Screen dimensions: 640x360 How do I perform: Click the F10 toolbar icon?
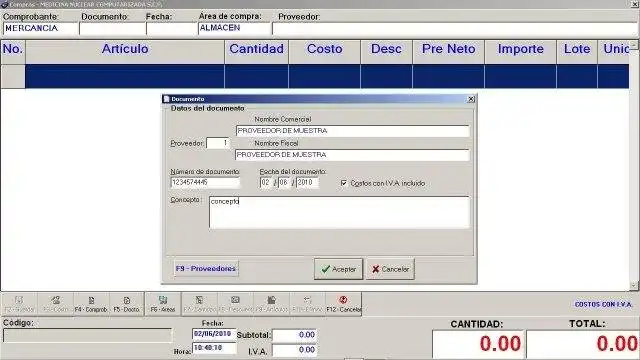(x=307, y=304)
